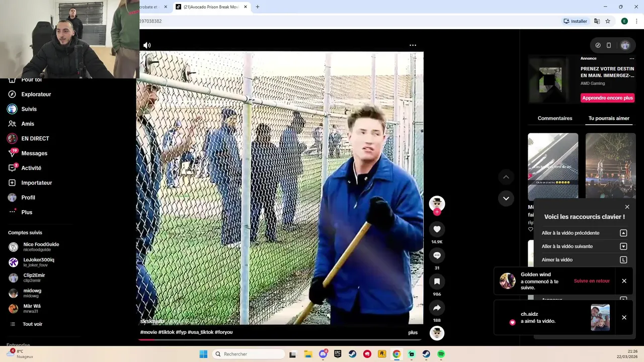Open the second recommended video thumbnail

tap(611, 167)
